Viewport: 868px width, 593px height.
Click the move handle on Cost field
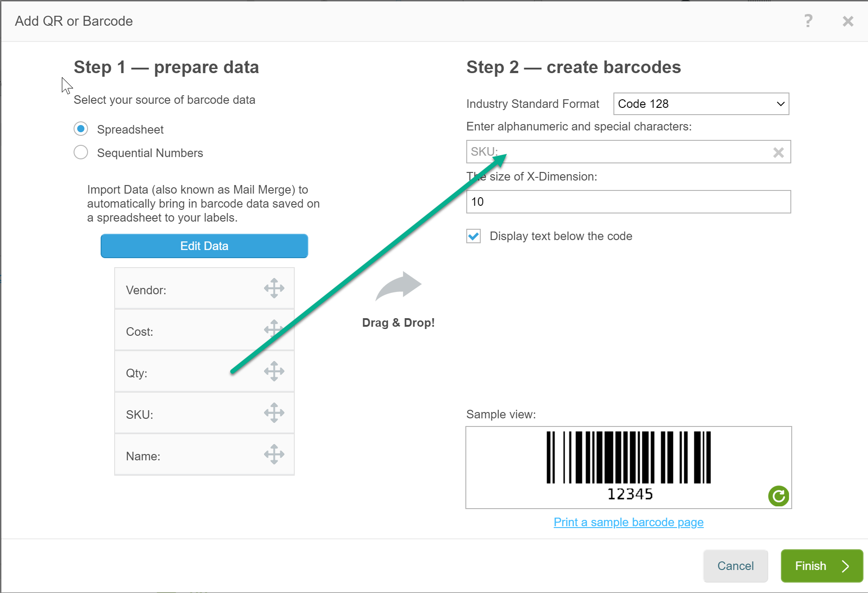pos(274,329)
